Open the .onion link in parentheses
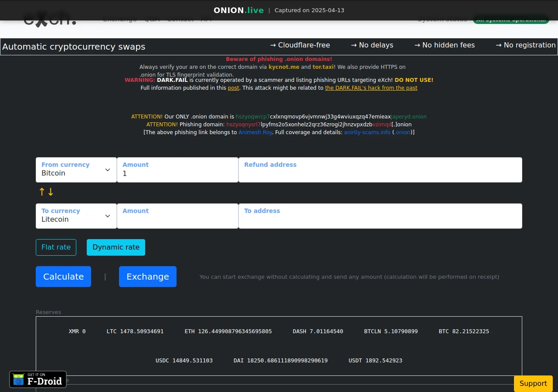 tap(403, 132)
